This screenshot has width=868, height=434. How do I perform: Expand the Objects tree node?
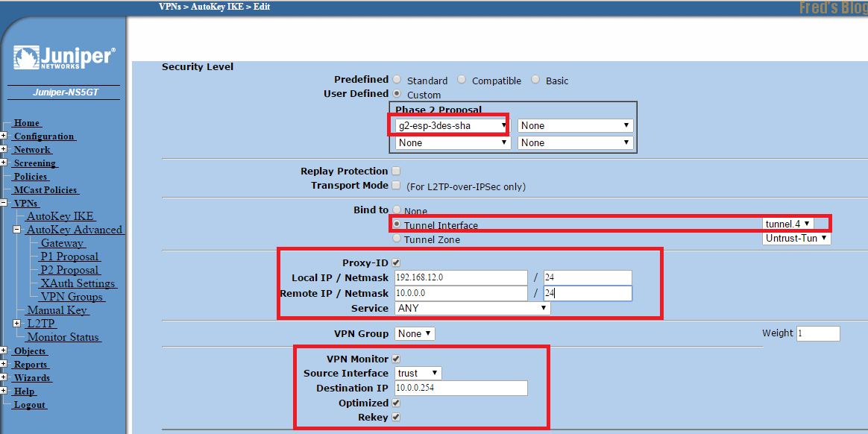[3, 350]
